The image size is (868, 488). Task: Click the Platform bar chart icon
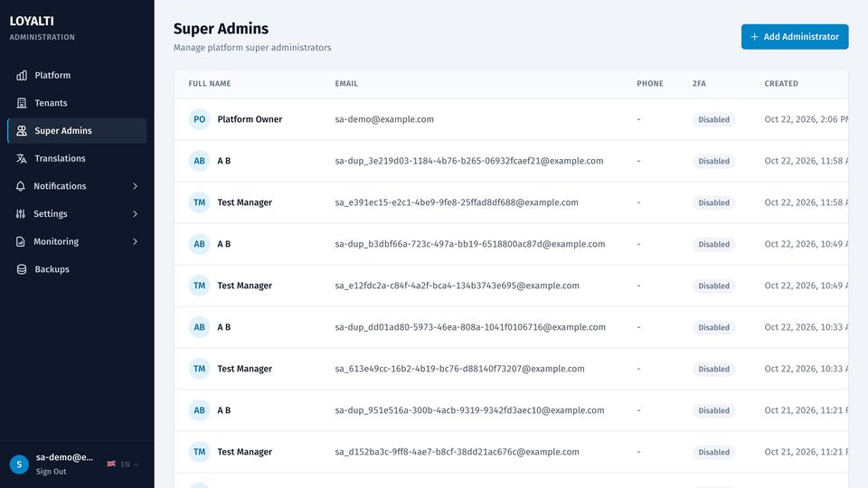click(x=22, y=75)
